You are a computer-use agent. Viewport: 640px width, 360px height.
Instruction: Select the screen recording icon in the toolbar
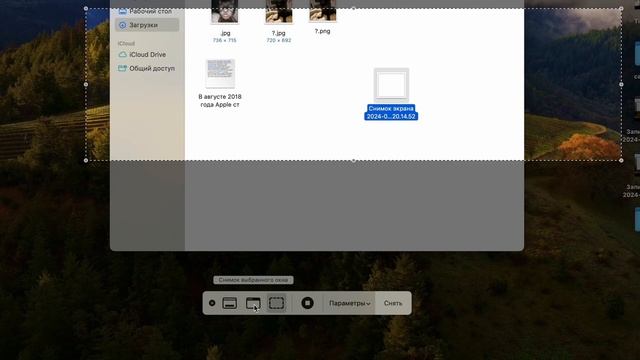click(x=307, y=303)
